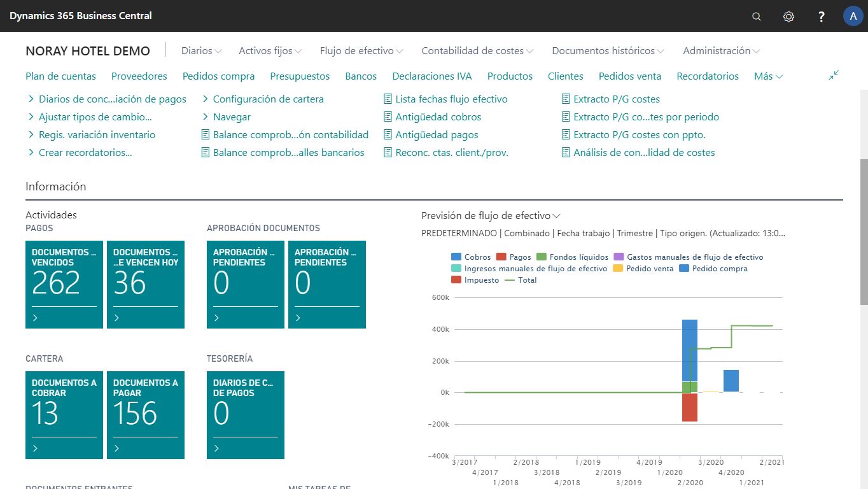This screenshot has height=489, width=868.
Task: Click the Navegar link
Action: [232, 117]
